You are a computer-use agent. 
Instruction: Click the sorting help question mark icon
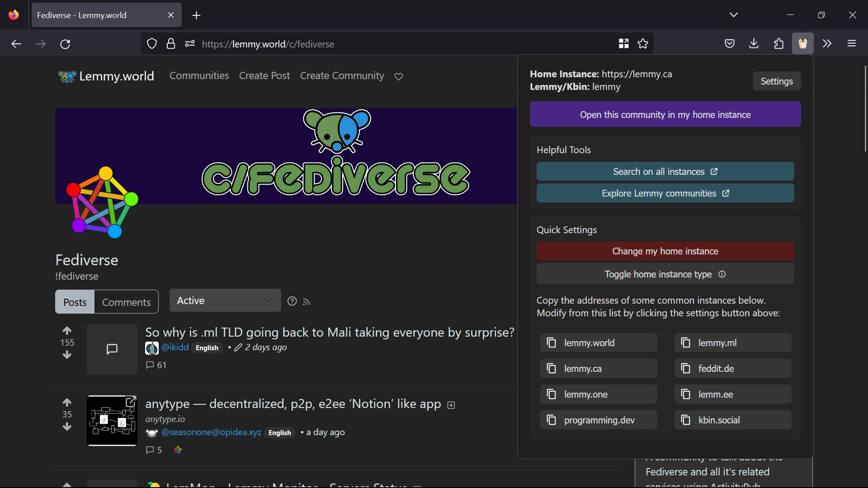(x=292, y=301)
